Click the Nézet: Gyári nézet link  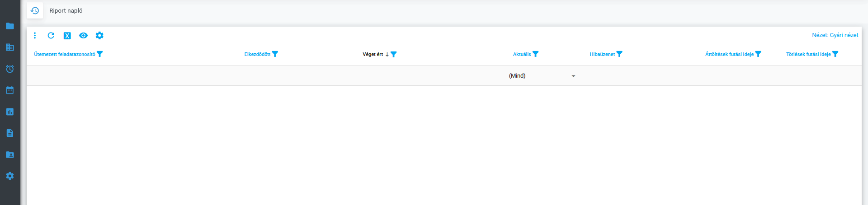pyautogui.click(x=835, y=35)
